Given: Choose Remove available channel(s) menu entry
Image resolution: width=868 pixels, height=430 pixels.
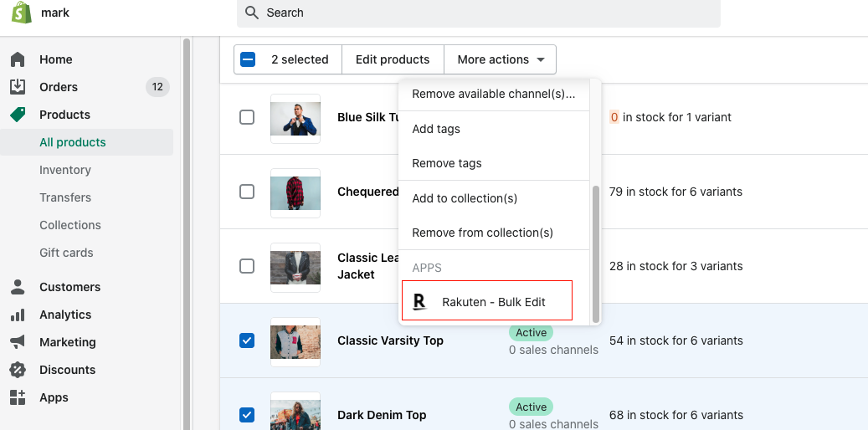Looking at the screenshot, I should click(x=494, y=94).
